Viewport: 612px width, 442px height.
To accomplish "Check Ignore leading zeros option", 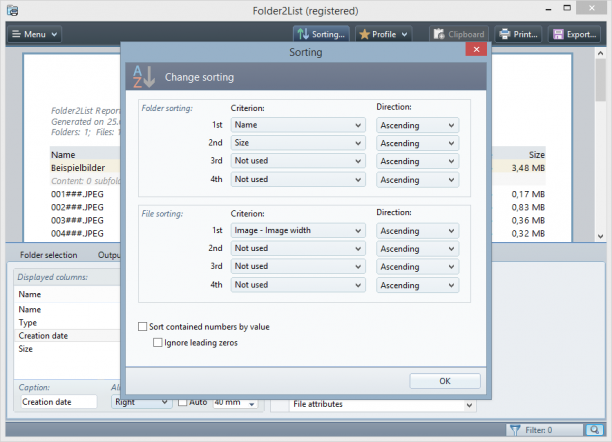I will pyautogui.click(x=158, y=342).
